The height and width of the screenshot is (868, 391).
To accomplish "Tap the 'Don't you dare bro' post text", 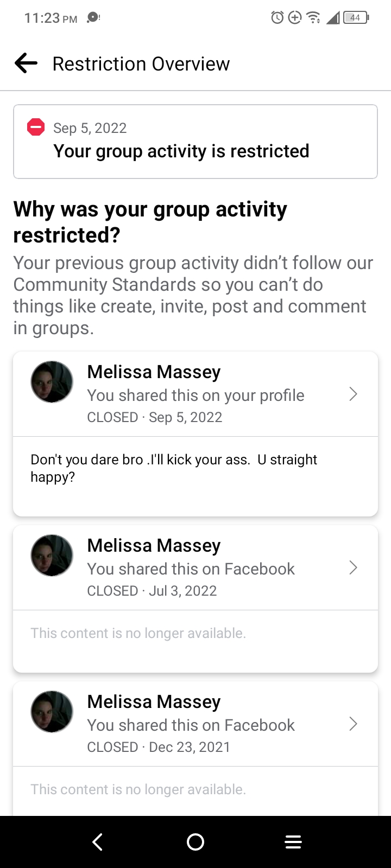I will (x=174, y=468).
